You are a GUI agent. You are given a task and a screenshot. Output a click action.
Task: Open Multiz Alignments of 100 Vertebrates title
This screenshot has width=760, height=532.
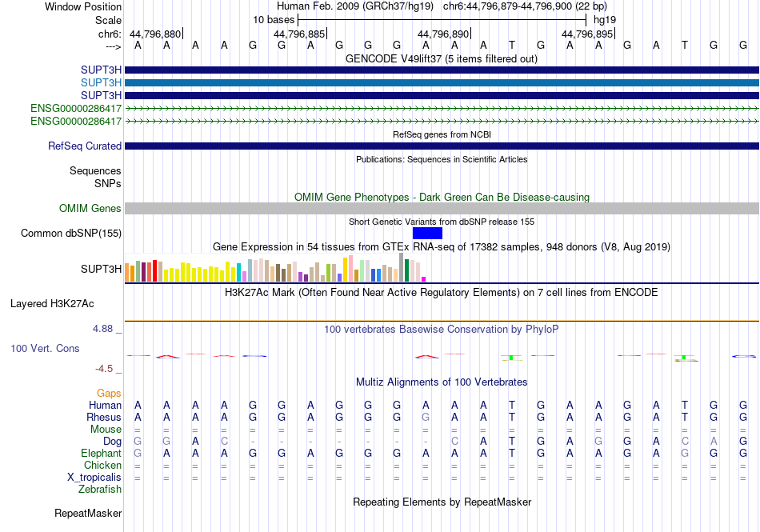[442, 382]
